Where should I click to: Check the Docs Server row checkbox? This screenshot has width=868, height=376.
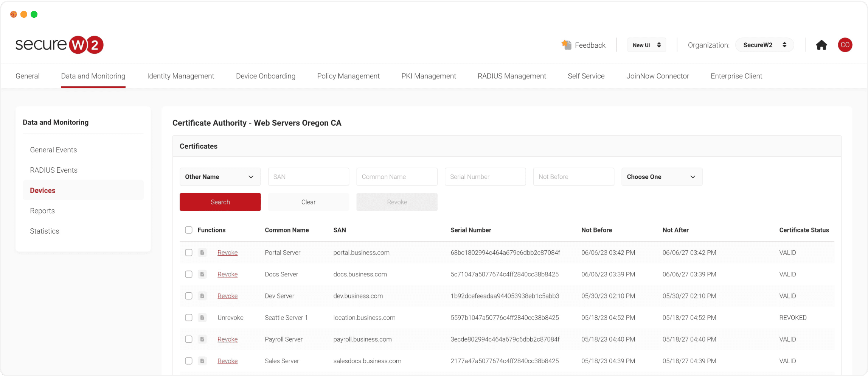coord(189,274)
